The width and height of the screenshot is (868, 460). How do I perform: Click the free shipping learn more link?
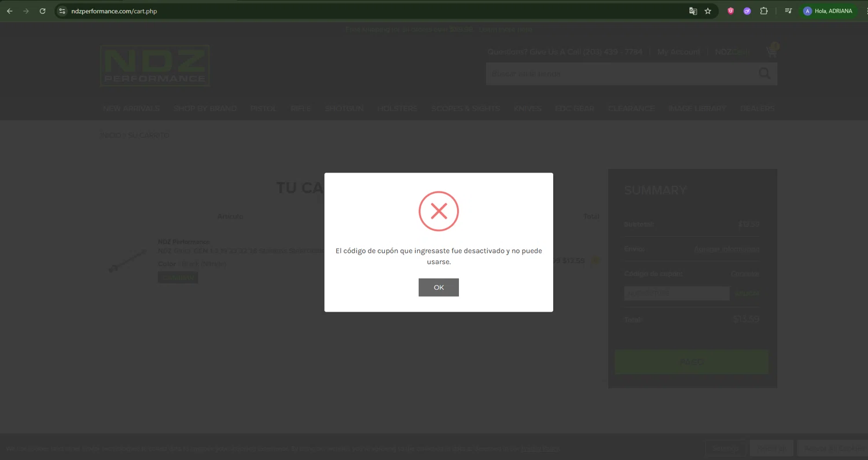505,30
